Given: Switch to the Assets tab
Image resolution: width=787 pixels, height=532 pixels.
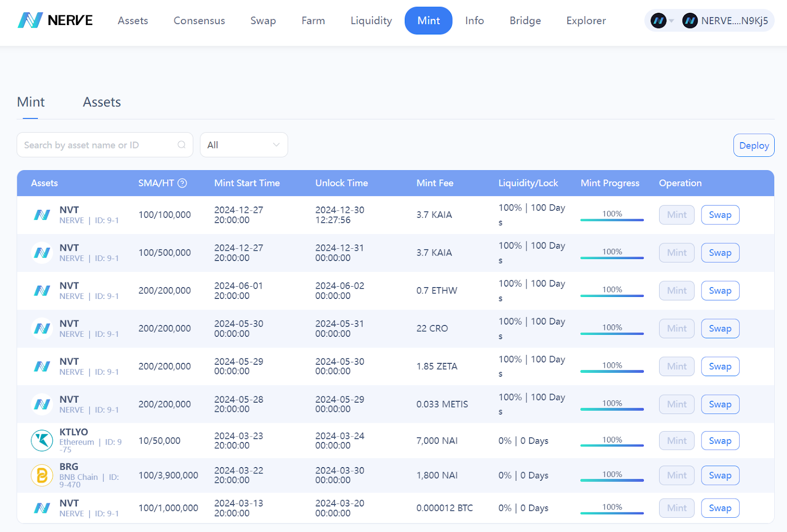Looking at the screenshot, I should [x=102, y=102].
